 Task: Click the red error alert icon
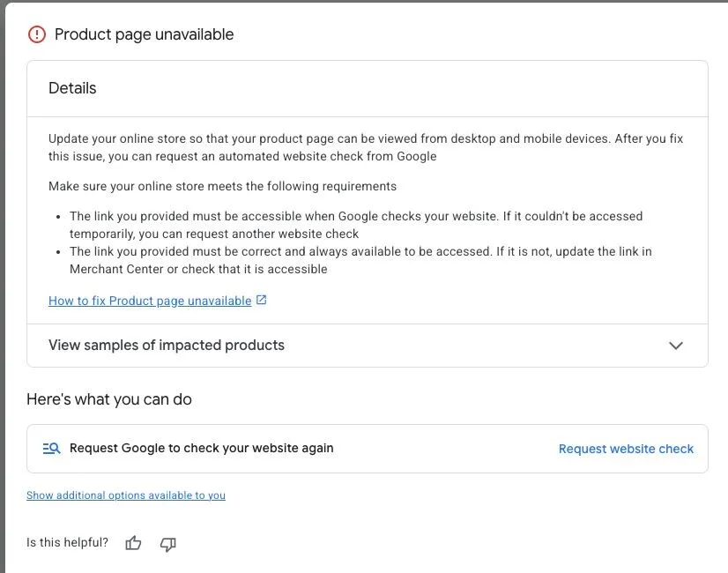click(37, 34)
